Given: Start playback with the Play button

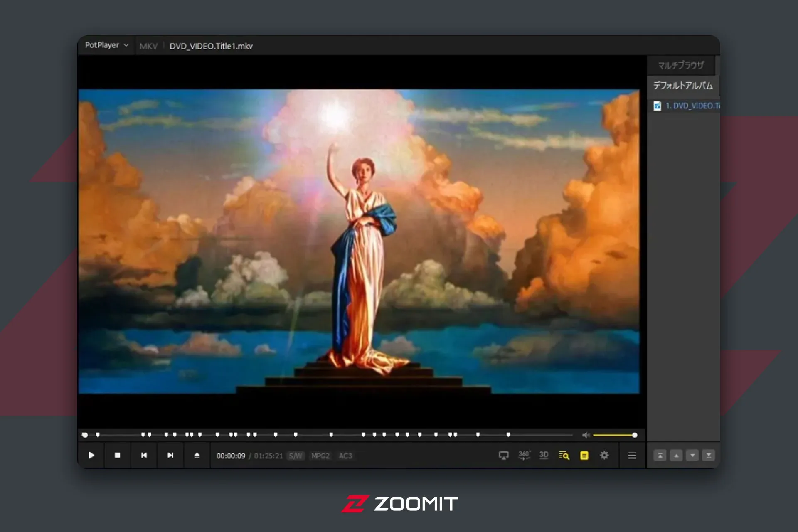Looking at the screenshot, I should point(91,455).
